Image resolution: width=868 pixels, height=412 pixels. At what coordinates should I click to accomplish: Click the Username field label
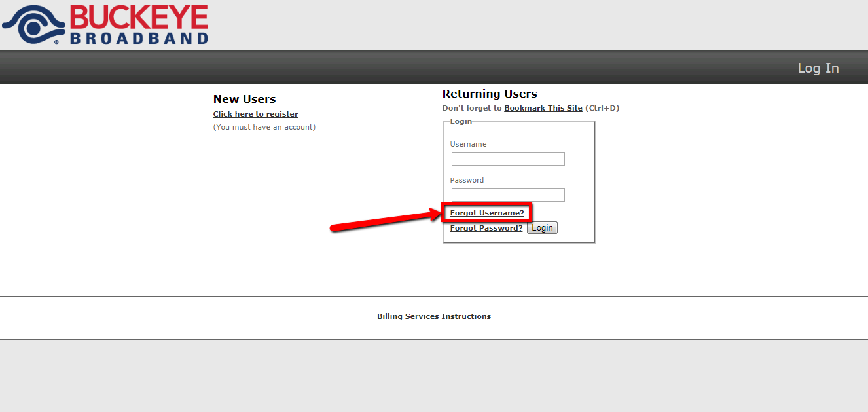(468, 144)
